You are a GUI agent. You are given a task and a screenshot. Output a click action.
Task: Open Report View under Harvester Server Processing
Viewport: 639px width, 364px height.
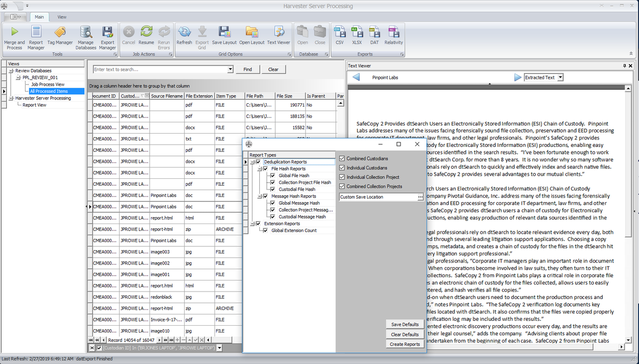click(35, 105)
